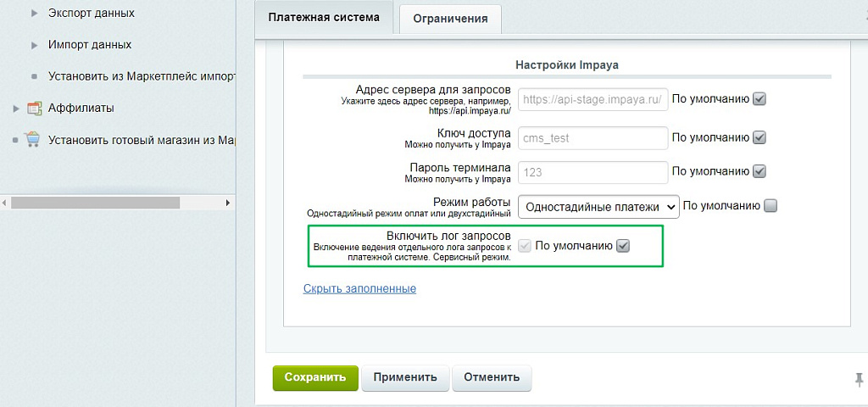The width and height of the screenshot is (868, 407).
Task: Click the shopping cart icon for готовый магазин
Action: click(x=33, y=140)
